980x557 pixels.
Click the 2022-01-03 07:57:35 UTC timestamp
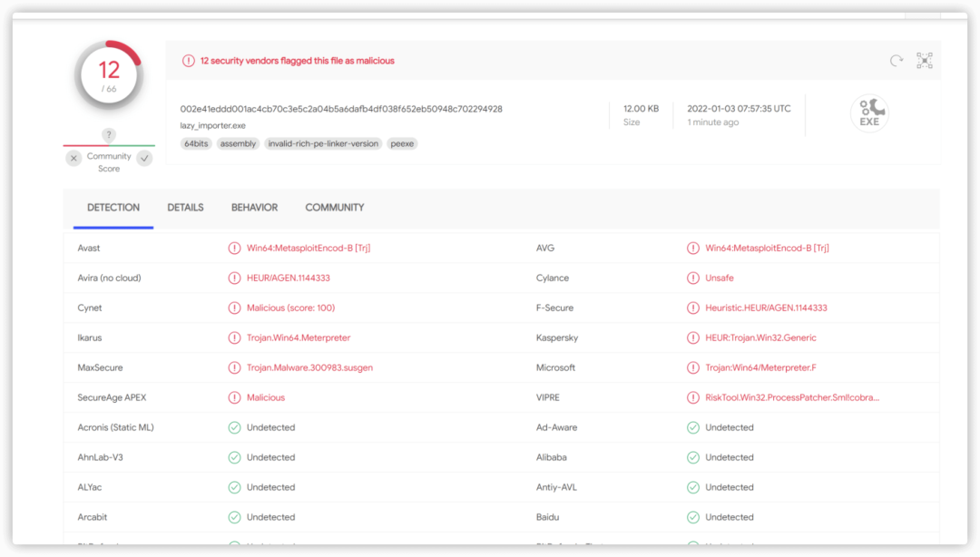point(739,109)
